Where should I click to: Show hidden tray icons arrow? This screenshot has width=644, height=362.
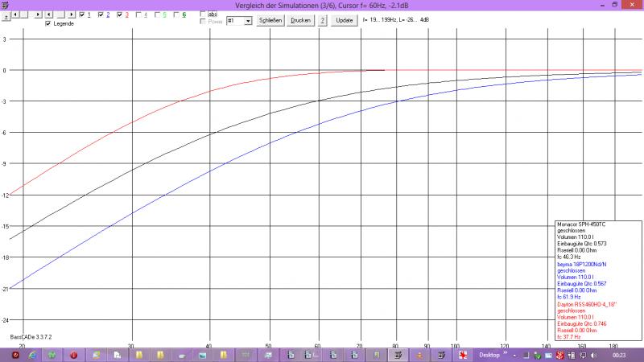click(x=515, y=356)
